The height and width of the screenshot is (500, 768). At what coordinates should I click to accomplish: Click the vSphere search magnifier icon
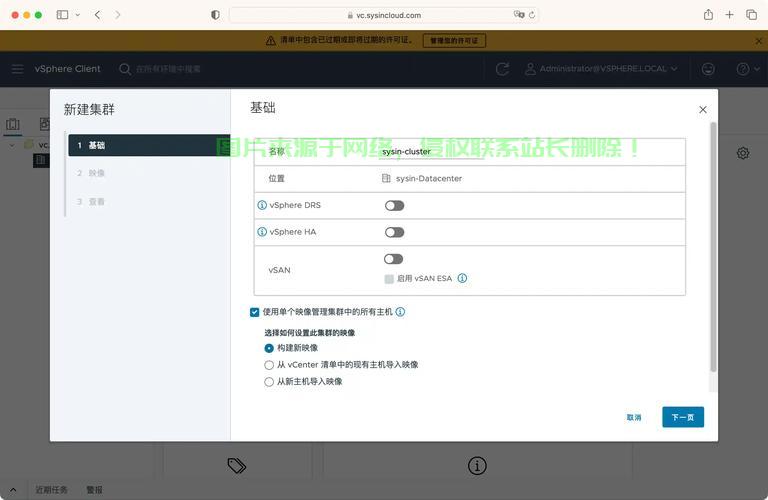125,69
